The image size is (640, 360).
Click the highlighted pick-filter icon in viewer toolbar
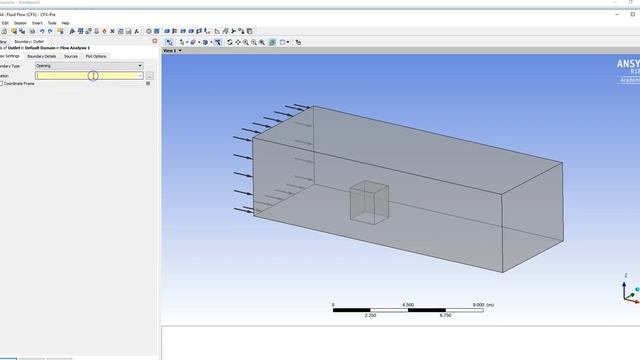coord(218,42)
